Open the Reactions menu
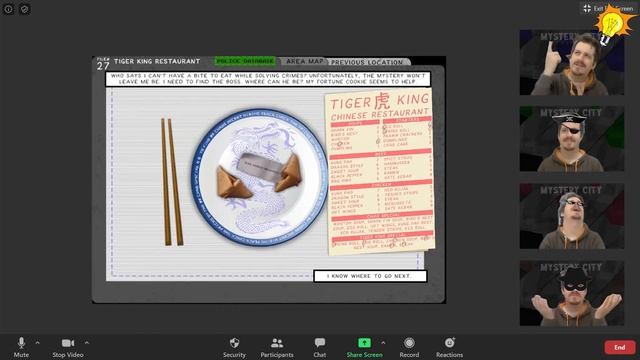Screen dimensions: 640x360 coord(449,347)
